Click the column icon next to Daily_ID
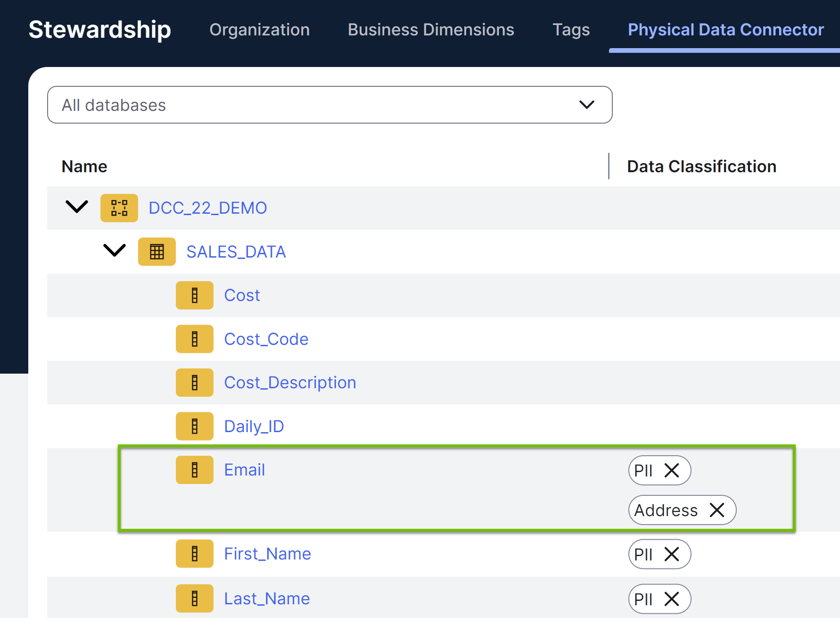Viewport: 840px width, 618px height. pyautogui.click(x=194, y=426)
